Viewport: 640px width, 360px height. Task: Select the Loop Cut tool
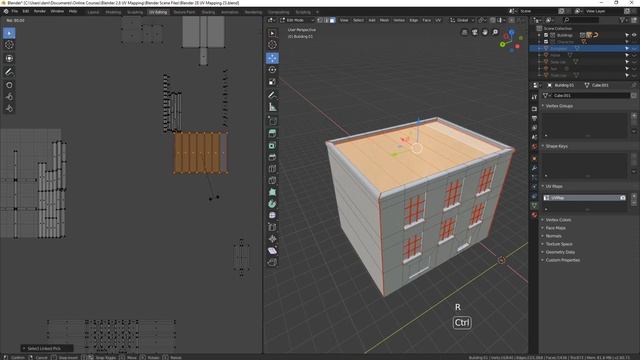point(272,169)
